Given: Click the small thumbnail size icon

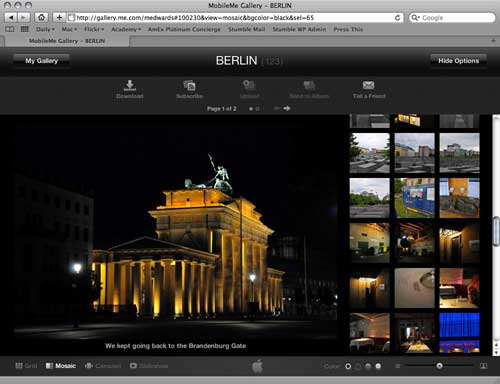Looking at the screenshot, I should pos(397,366).
